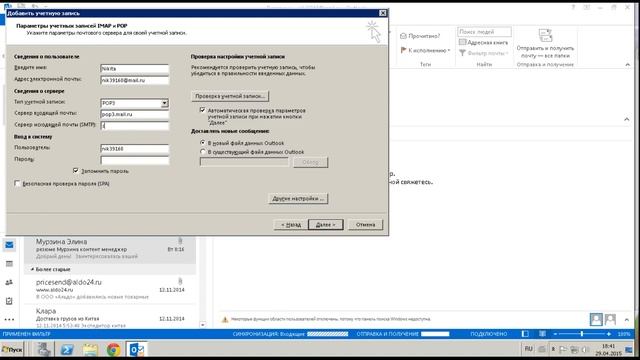Click the Back button in dialog
This screenshot has width=640, height=360.
291,224
